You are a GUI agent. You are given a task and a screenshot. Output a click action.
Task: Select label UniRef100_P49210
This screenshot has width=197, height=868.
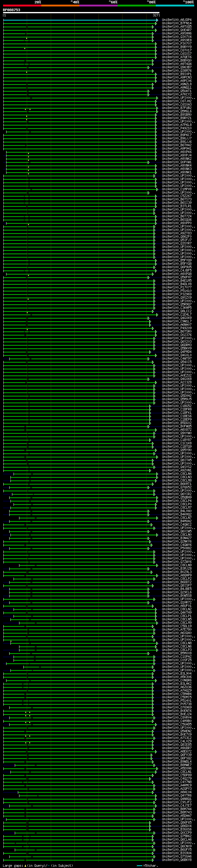click(x=177, y=128)
